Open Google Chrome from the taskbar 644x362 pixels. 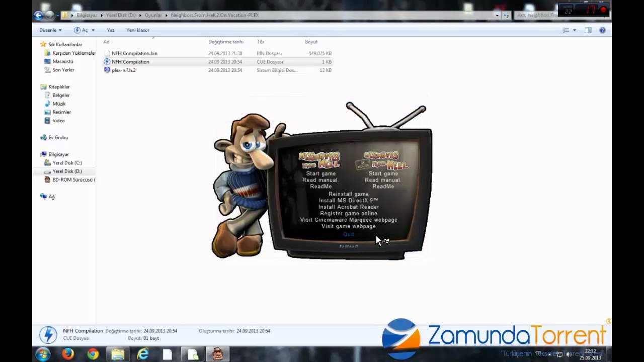pos(93,354)
